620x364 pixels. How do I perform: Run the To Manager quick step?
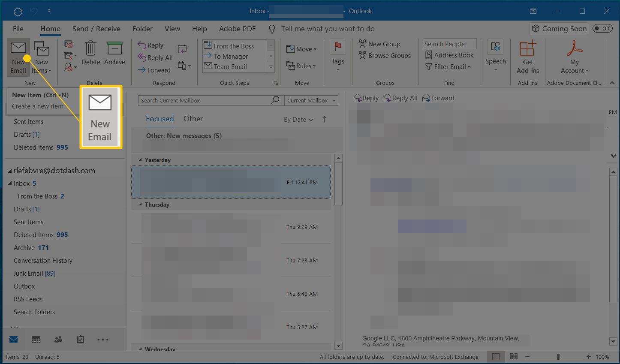(234, 56)
